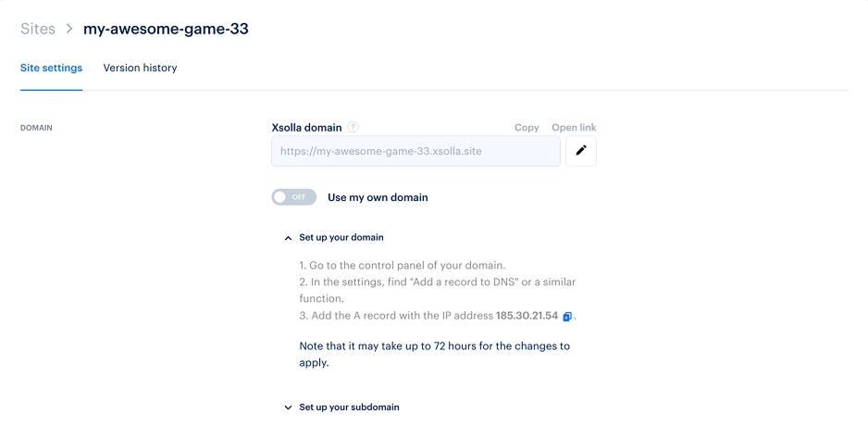Image resolution: width=868 pixels, height=426 pixels.
Task: Click the 'Set up your domain' heading
Action: click(x=341, y=237)
